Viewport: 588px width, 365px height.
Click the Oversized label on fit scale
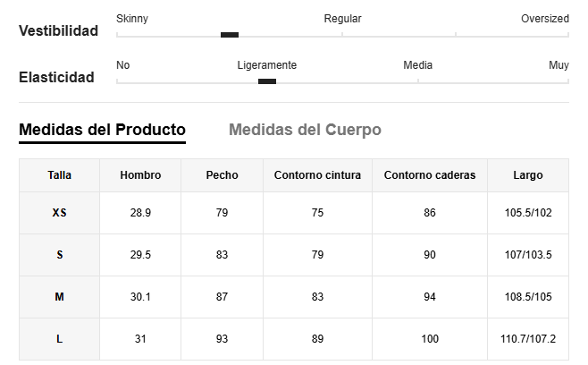545,19
